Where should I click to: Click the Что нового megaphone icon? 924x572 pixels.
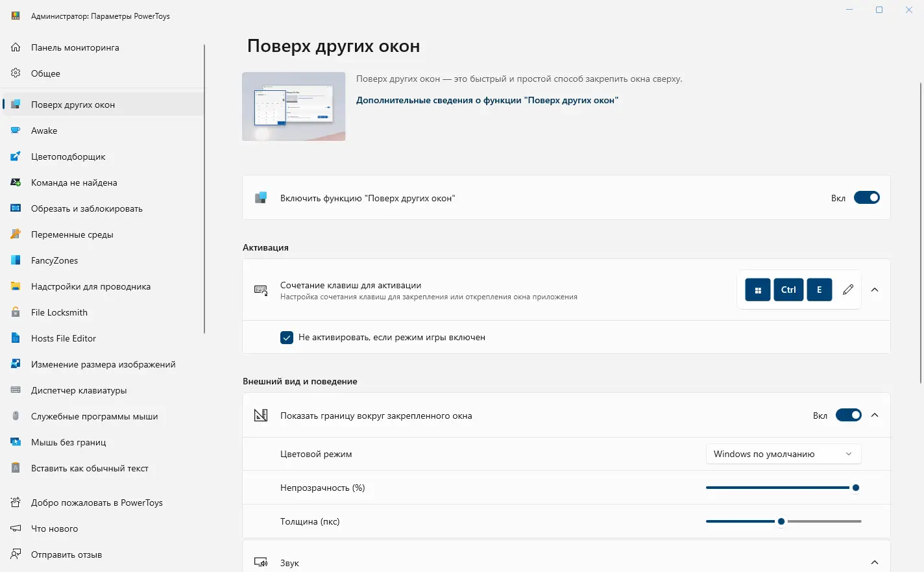coord(16,528)
